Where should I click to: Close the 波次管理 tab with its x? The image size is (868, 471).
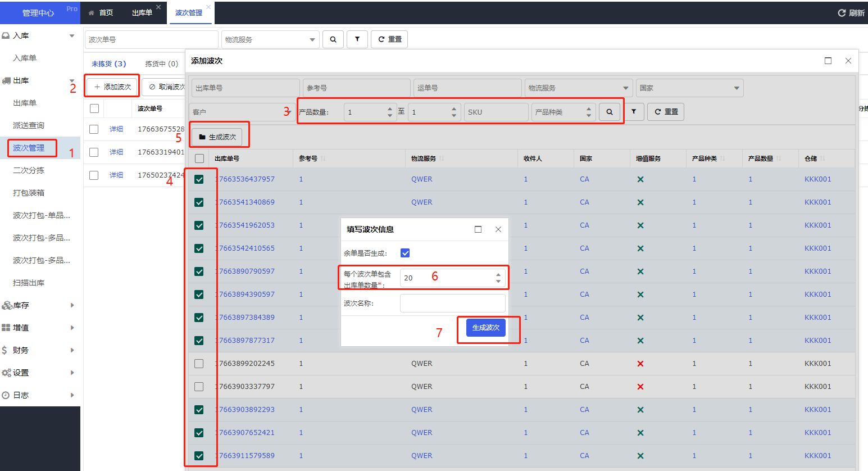208,7
